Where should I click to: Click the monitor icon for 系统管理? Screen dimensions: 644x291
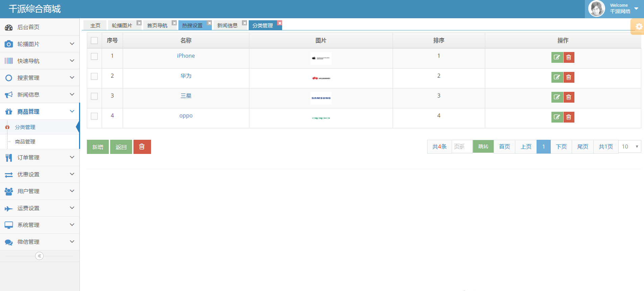coord(9,225)
